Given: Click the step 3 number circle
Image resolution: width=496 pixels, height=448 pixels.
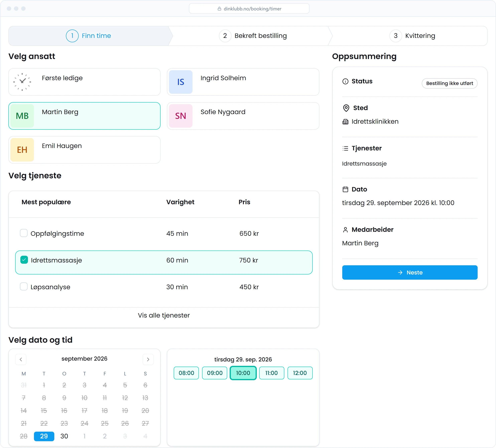Looking at the screenshot, I should (x=396, y=36).
